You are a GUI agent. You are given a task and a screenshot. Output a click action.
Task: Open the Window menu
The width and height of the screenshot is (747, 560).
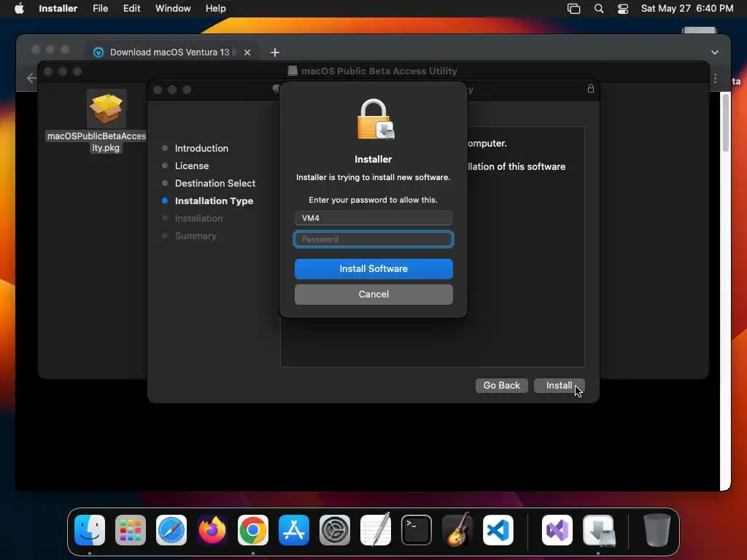tap(173, 9)
